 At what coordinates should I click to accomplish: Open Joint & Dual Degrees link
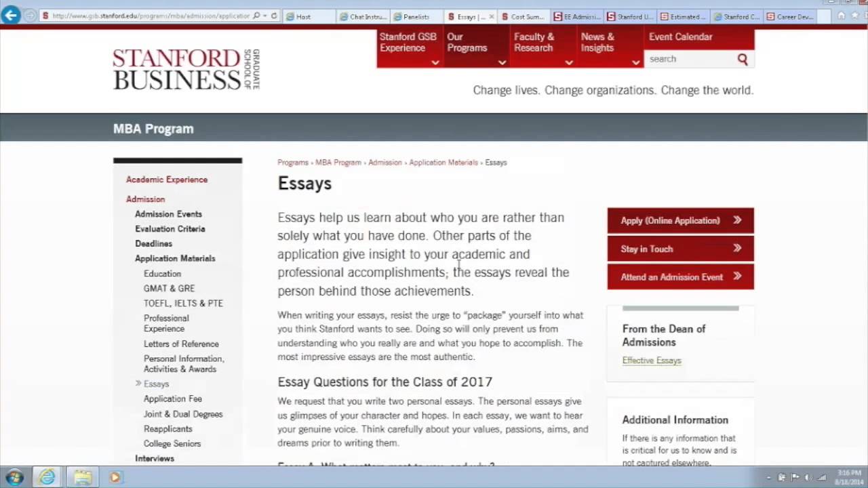tap(183, 414)
